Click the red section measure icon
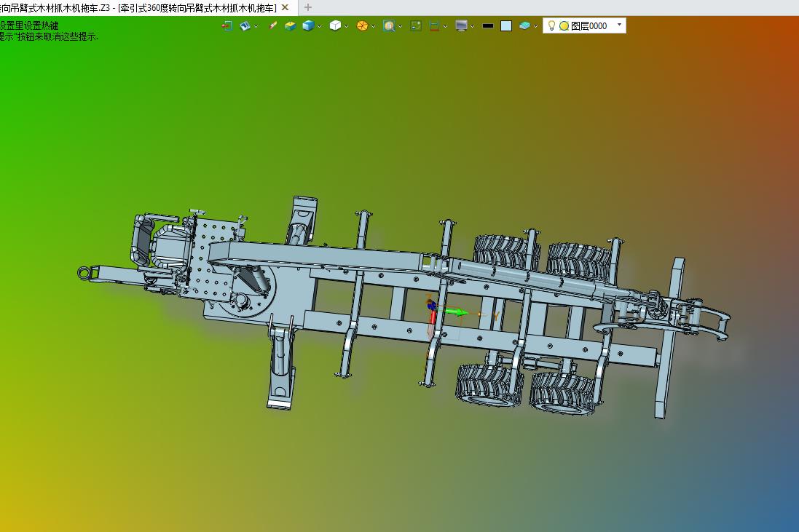The height and width of the screenshot is (532, 799). click(x=434, y=25)
